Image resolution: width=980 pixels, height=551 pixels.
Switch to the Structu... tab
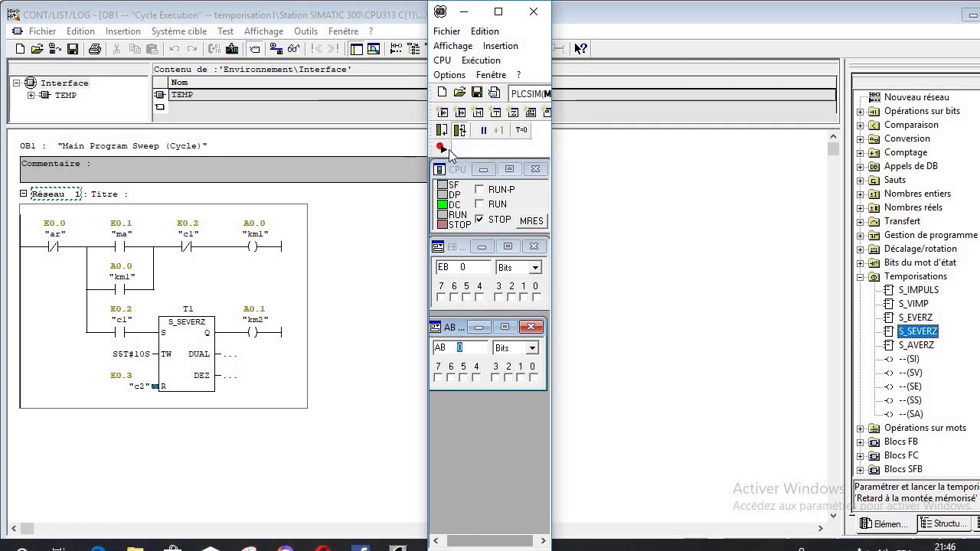[x=944, y=523]
